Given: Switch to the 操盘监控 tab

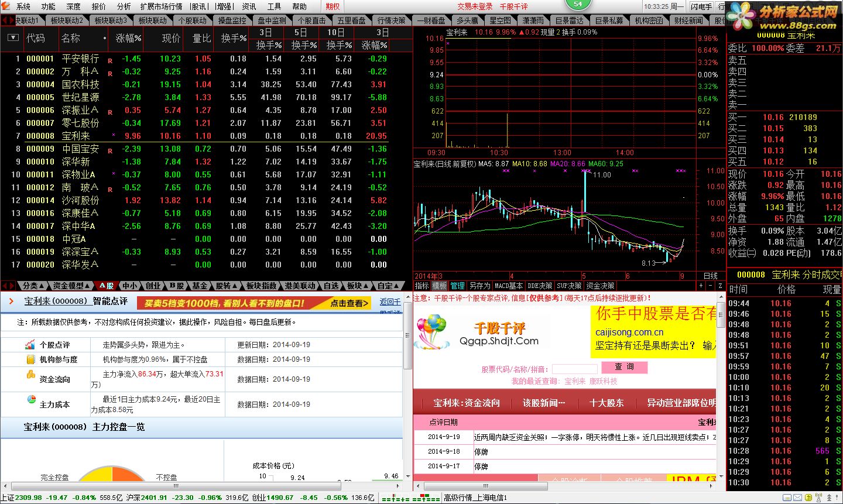Looking at the screenshot, I should coord(232,20).
